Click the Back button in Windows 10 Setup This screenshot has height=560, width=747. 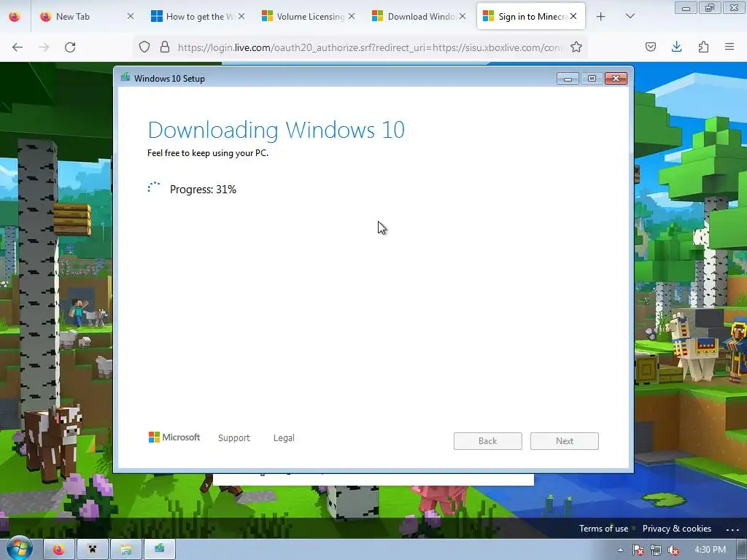pos(488,441)
